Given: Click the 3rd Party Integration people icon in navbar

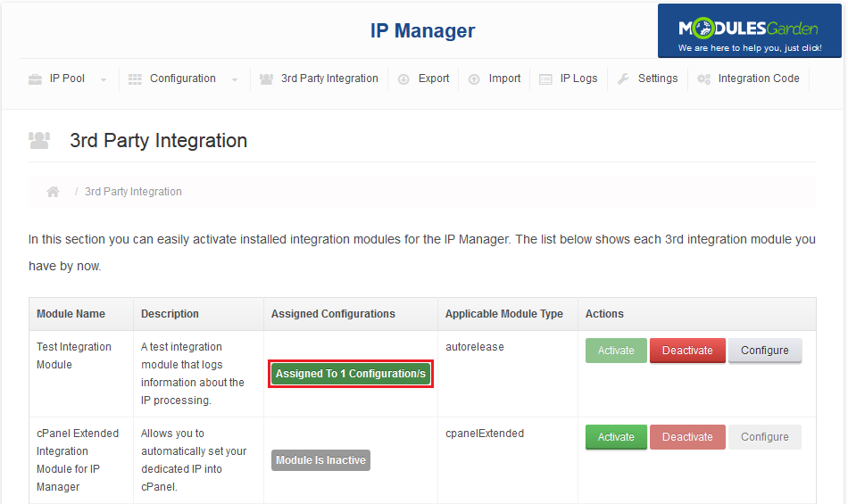Looking at the screenshot, I should coord(266,79).
